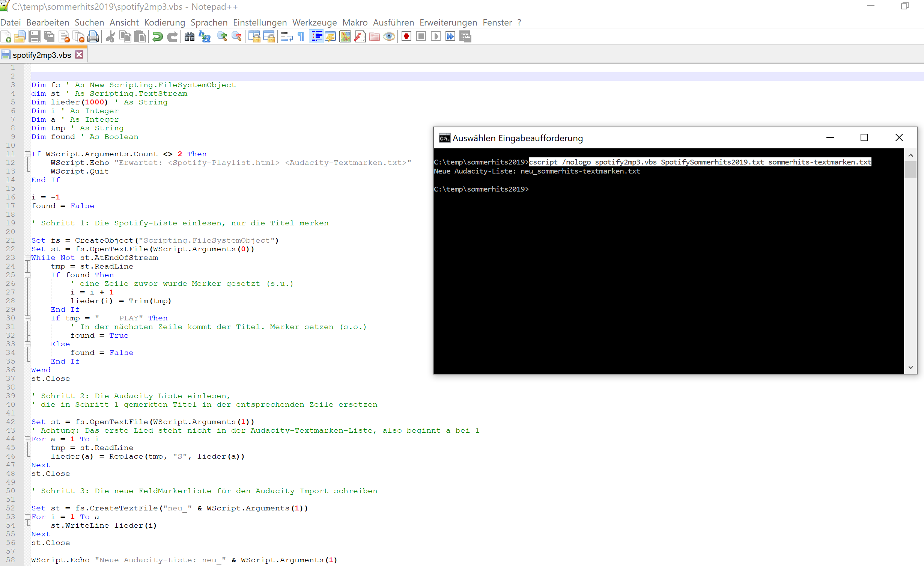Click the Eingabeaufforderung window system icon

[x=444, y=138]
